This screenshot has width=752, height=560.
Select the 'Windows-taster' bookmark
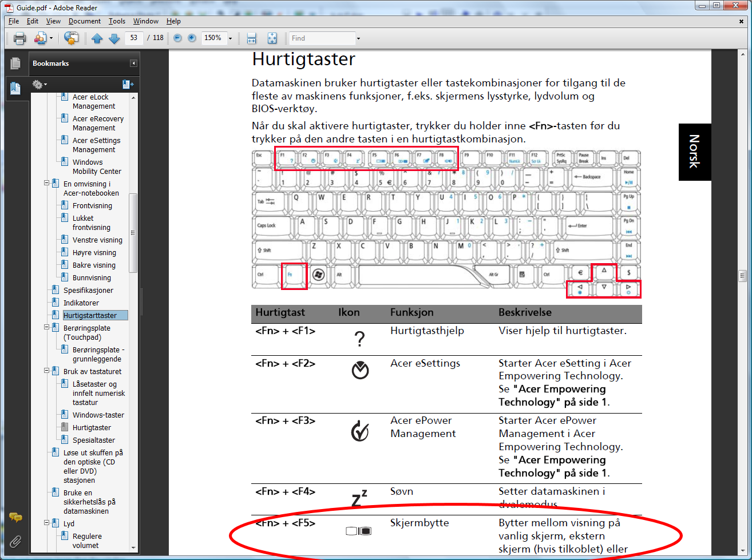coord(98,415)
